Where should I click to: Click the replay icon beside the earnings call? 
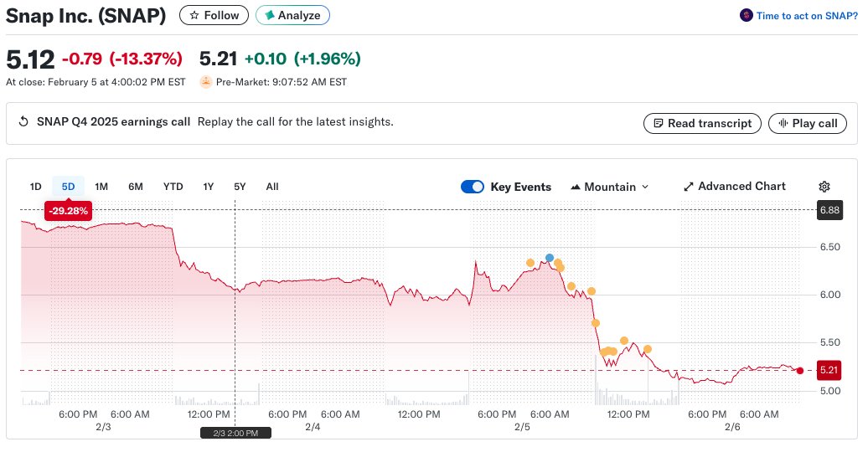[x=23, y=121]
